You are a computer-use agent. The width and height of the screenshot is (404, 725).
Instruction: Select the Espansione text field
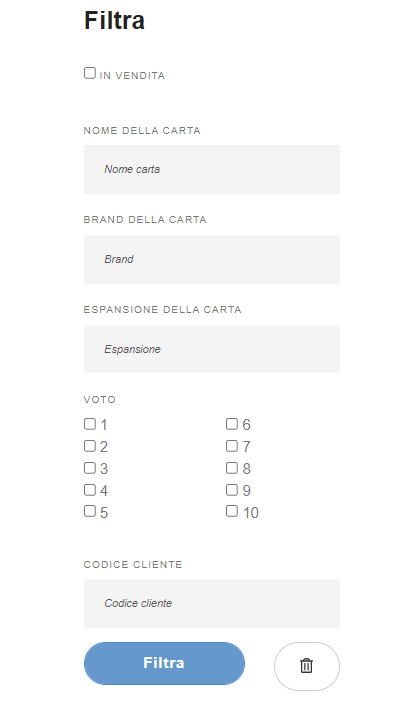212,349
